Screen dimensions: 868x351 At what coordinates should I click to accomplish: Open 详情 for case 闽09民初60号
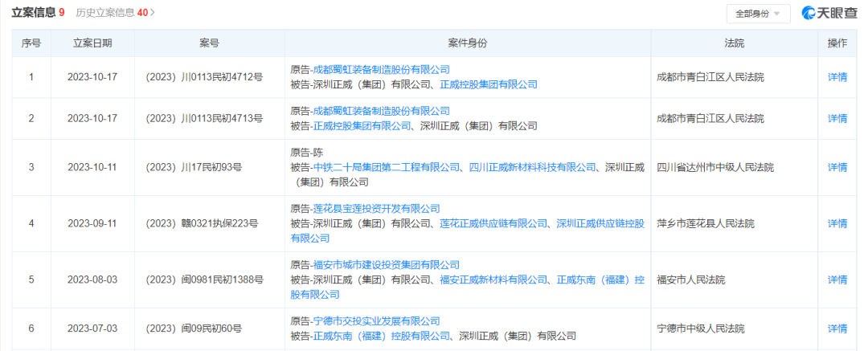tap(837, 329)
